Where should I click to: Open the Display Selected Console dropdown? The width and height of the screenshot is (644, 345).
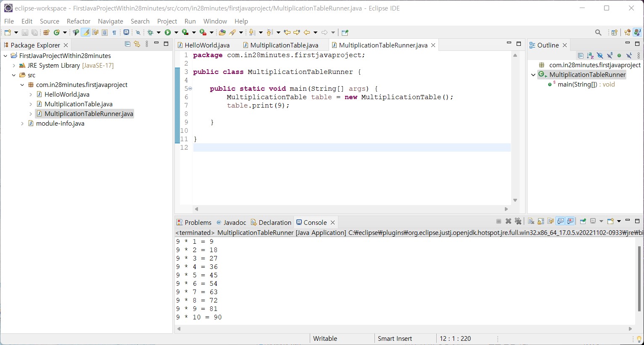(x=601, y=221)
